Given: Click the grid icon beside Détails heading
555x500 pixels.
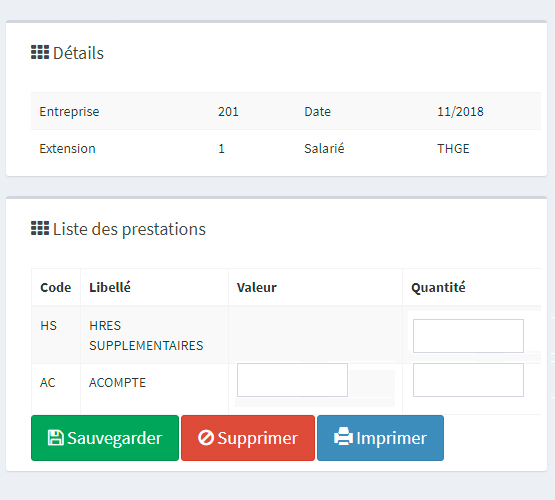Looking at the screenshot, I should pyautogui.click(x=40, y=52).
